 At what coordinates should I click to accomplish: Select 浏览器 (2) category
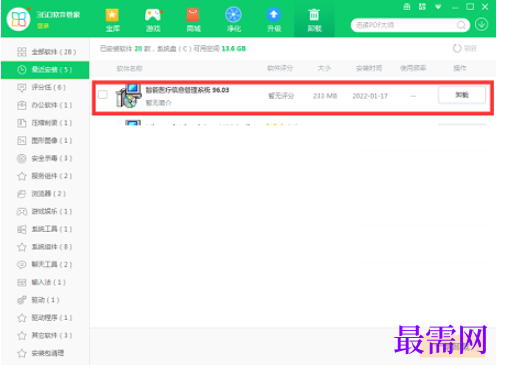click(x=45, y=193)
